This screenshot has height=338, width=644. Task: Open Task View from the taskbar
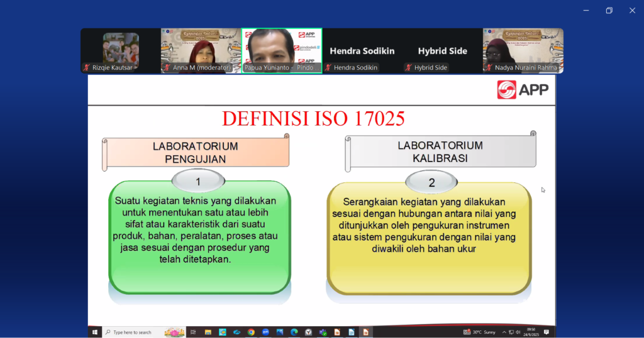click(193, 332)
